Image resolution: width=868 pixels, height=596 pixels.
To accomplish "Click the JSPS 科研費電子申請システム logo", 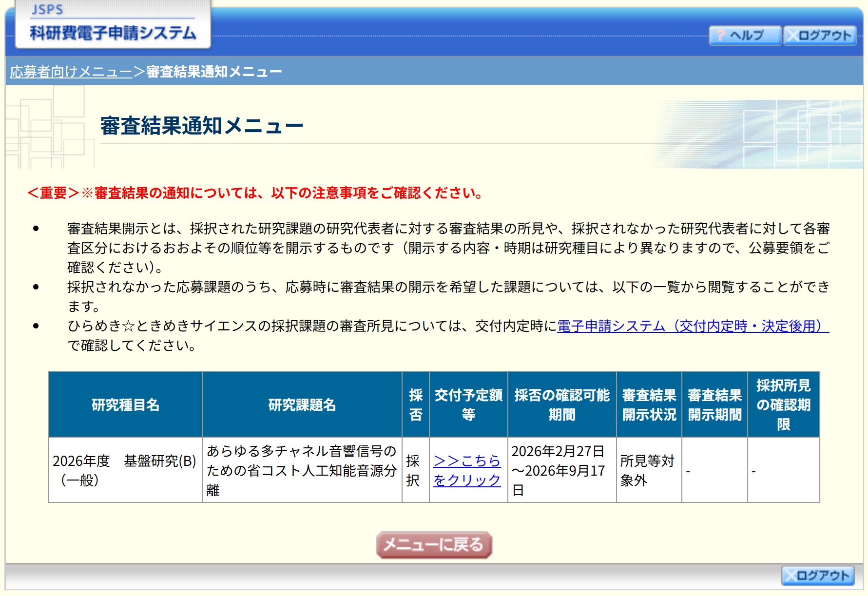I will pyautogui.click(x=113, y=25).
